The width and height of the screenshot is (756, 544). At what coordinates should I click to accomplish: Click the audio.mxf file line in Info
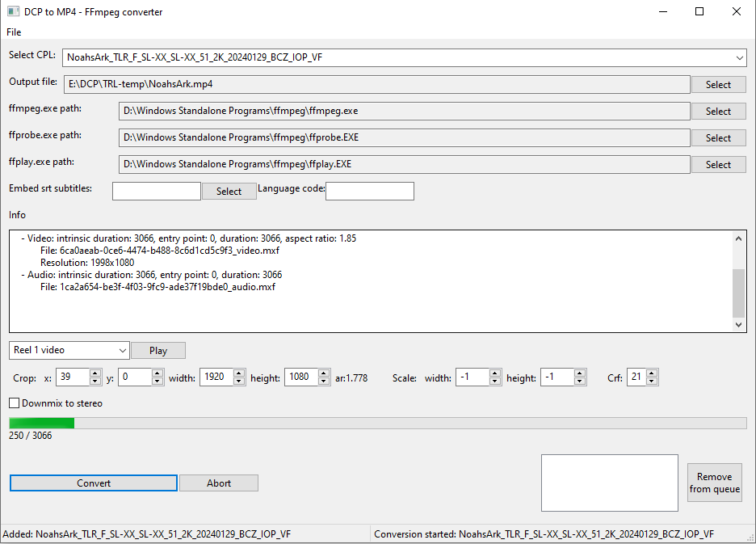pyautogui.click(x=157, y=287)
